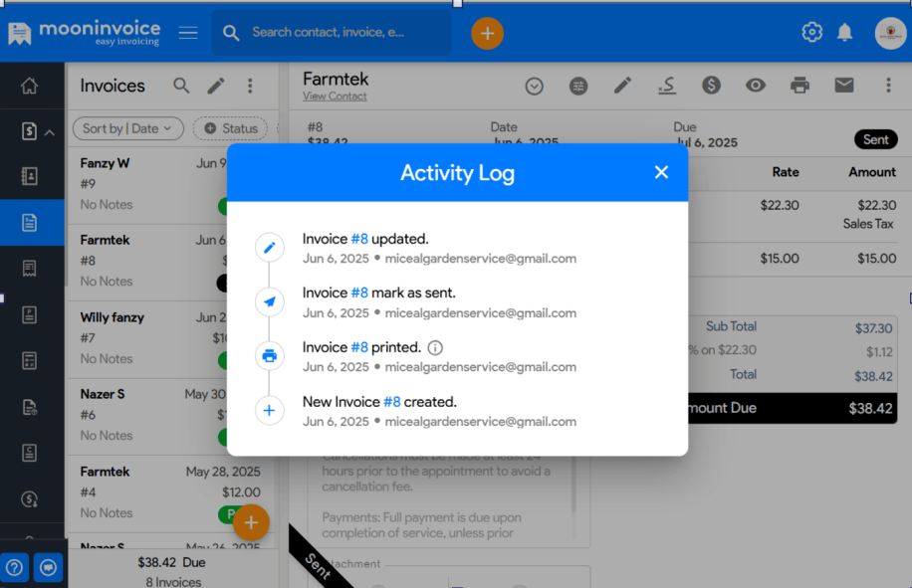Viewport: 912px width, 588px height.
Task: Click the orange plus button in top bar
Action: click(x=487, y=34)
